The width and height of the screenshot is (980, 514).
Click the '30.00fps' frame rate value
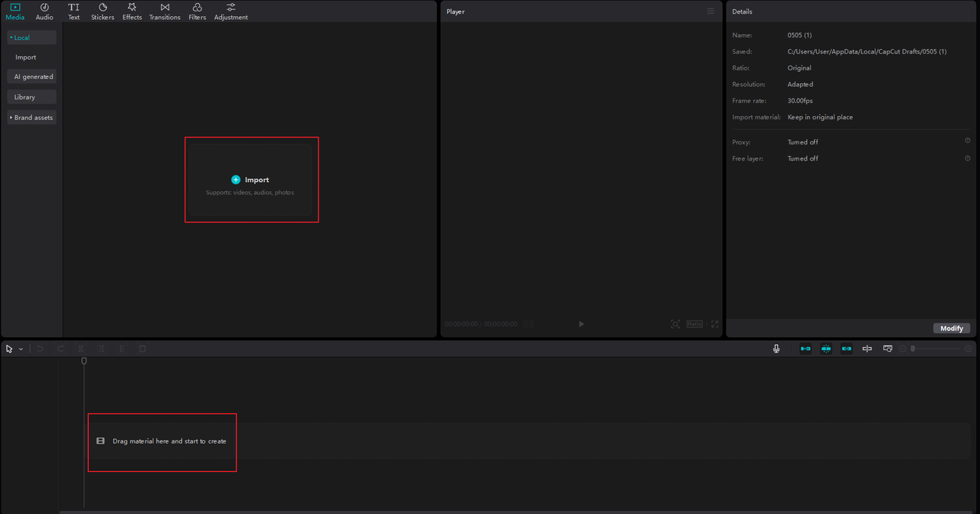(800, 101)
